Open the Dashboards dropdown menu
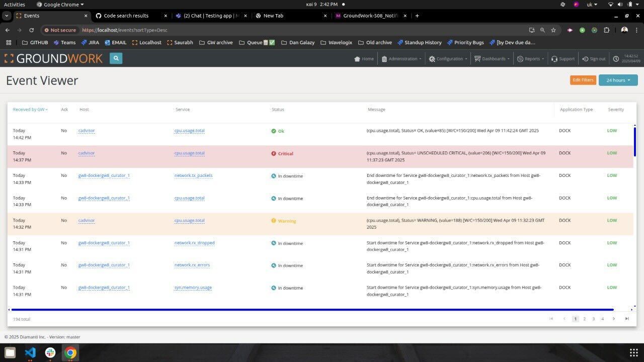Image resolution: width=644 pixels, height=362 pixels. click(492, 59)
